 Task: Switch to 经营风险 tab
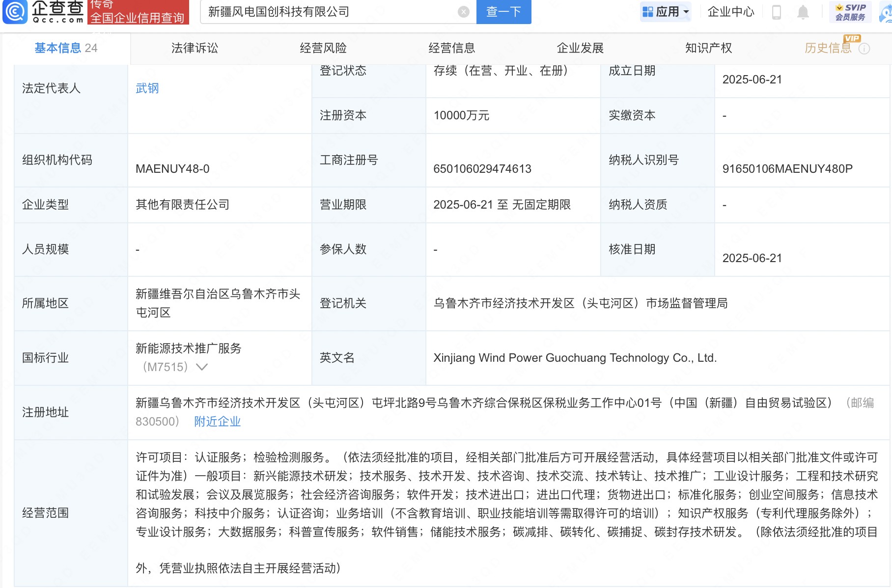pos(323,48)
